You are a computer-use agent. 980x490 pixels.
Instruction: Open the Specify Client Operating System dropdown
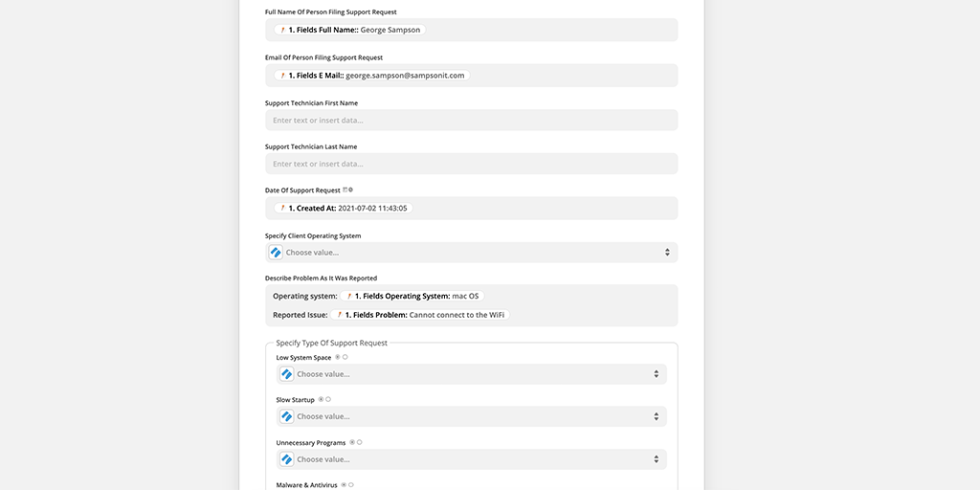(667, 253)
